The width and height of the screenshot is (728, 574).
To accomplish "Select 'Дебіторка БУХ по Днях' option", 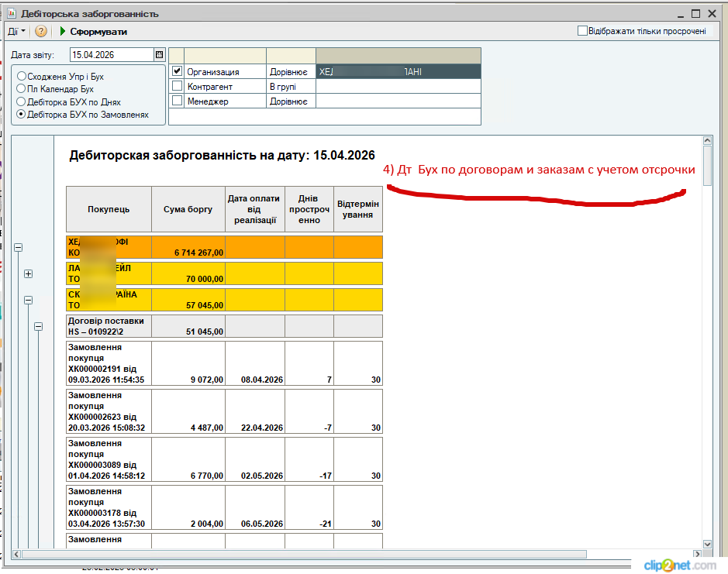I will 22,101.
